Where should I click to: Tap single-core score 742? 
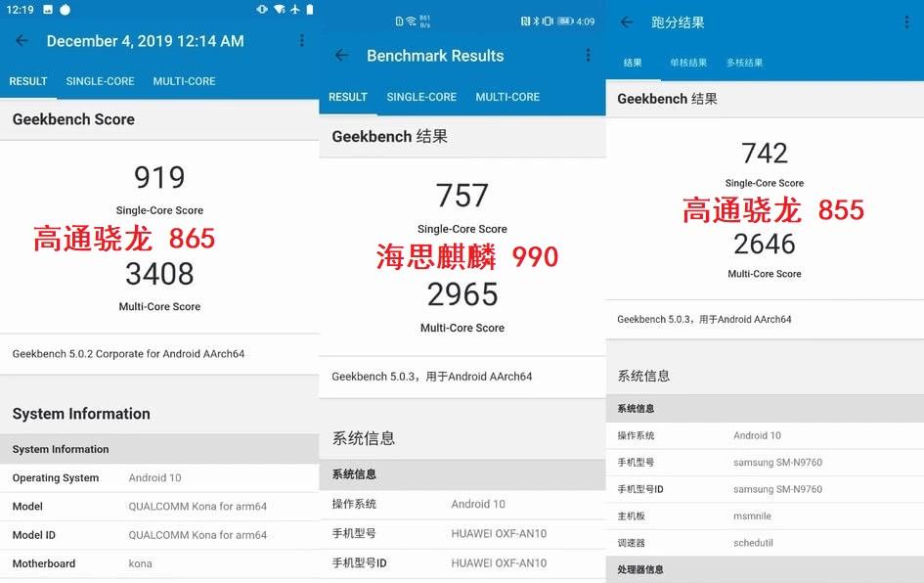765,154
